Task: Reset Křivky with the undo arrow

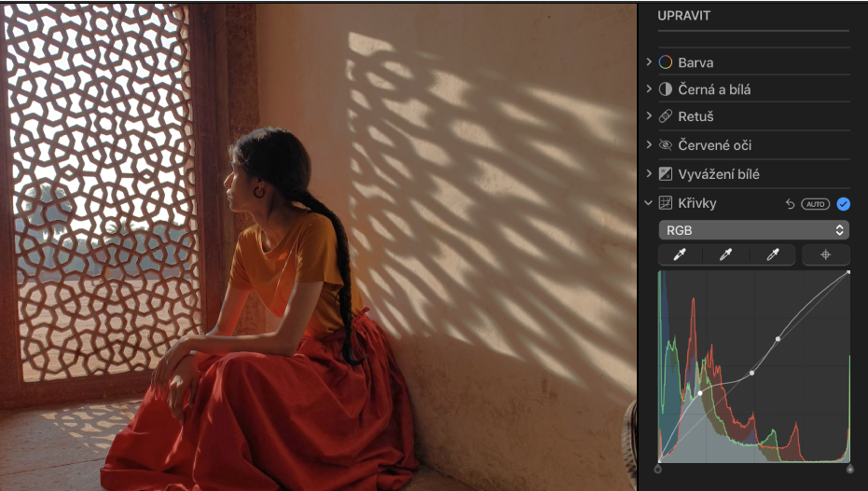Action: 790,204
